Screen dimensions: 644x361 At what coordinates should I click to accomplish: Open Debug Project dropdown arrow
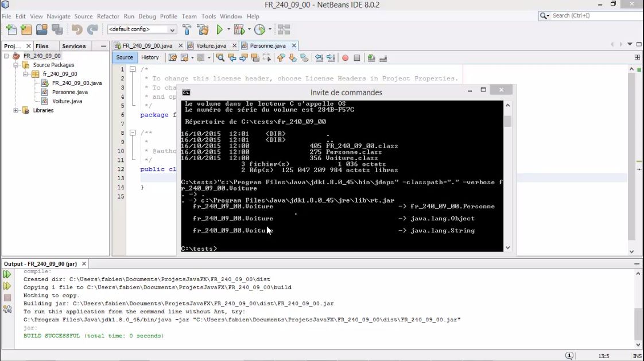(249, 29)
